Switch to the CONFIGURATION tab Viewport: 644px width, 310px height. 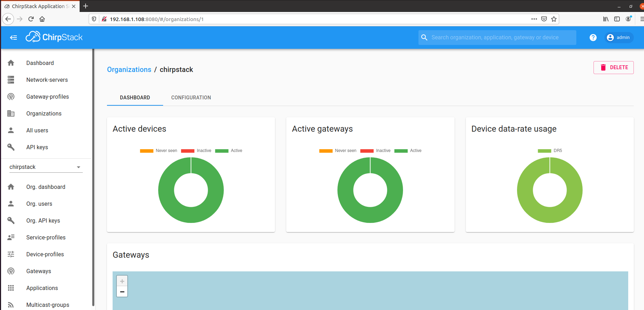point(191,98)
